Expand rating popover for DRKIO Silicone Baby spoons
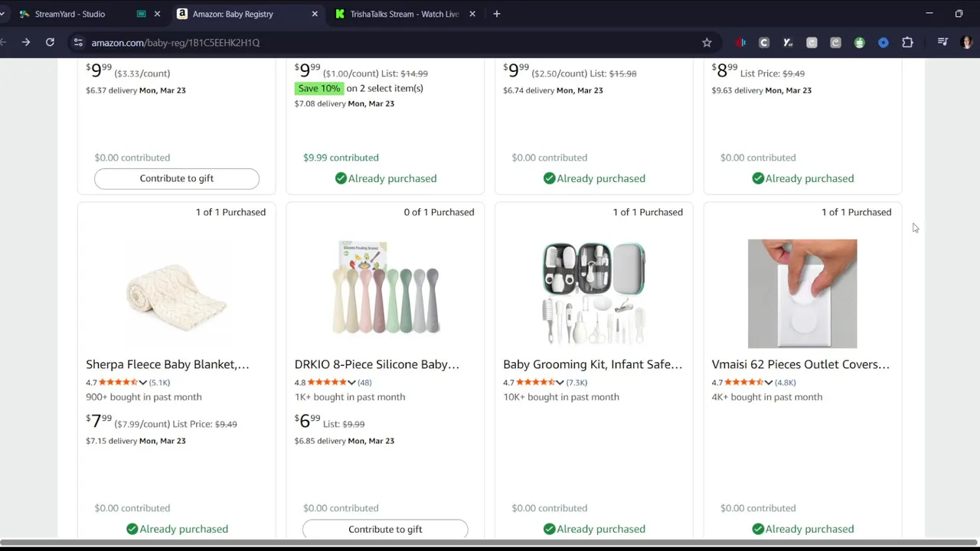980x551 pixels. click(351, 383)
